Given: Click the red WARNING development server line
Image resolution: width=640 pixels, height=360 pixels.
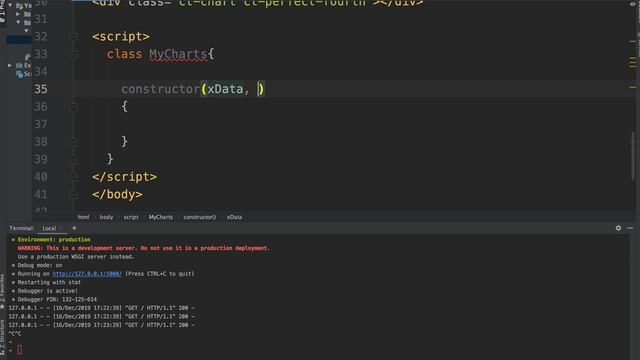Looking at the screenshot, I should click(144, 248).
